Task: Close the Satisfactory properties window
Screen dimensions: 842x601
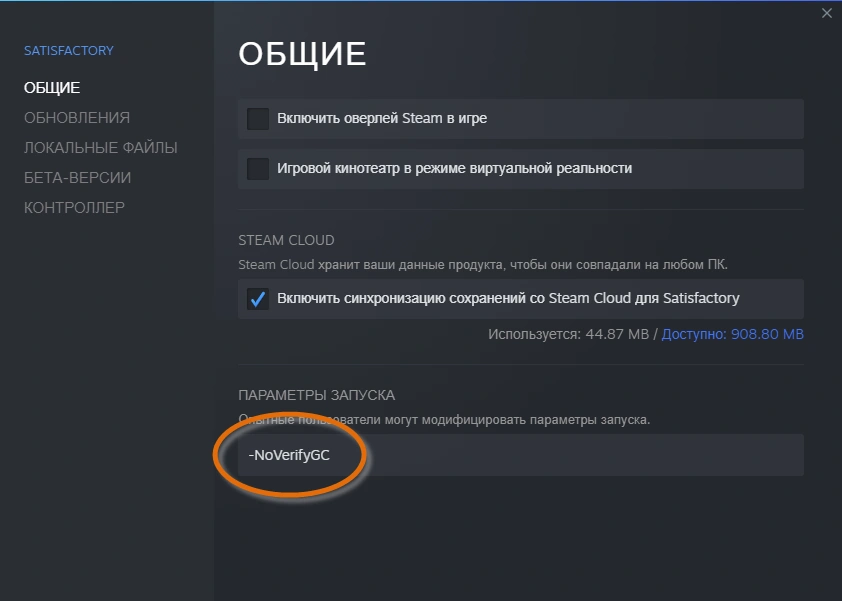Action: point(827,13)
